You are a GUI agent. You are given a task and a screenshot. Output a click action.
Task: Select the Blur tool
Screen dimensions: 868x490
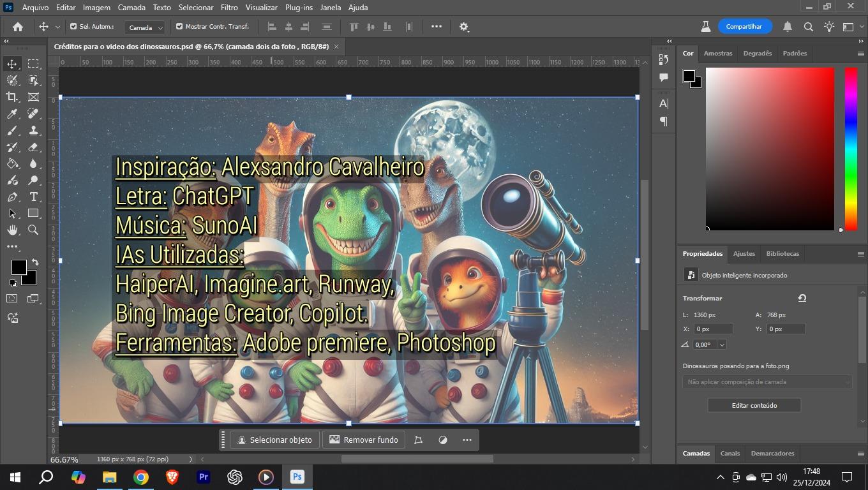33,163
